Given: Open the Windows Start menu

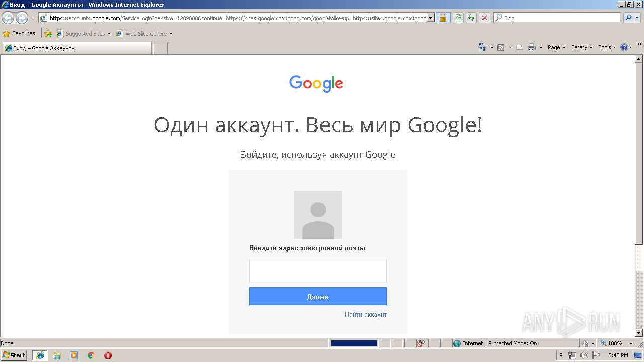Looking at the screenshot, I should [14, 355].
